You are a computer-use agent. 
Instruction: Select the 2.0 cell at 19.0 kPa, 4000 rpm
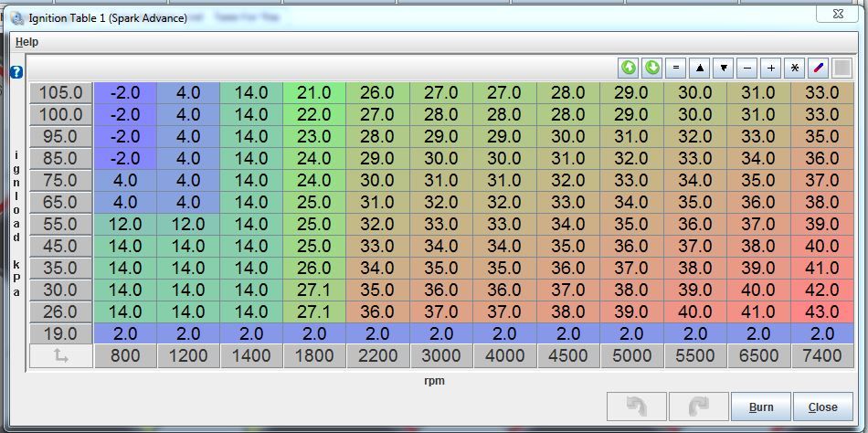click(x=505, y=334)
